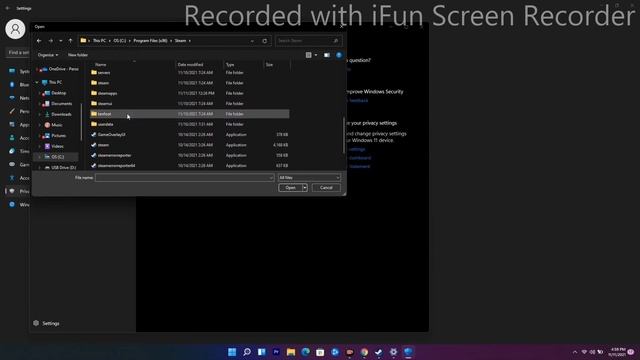The width and height of the screenshot is (640, 360).
Task: Open view options dropdown arrow
Action: pyautogui.click(x=316, y=55)
